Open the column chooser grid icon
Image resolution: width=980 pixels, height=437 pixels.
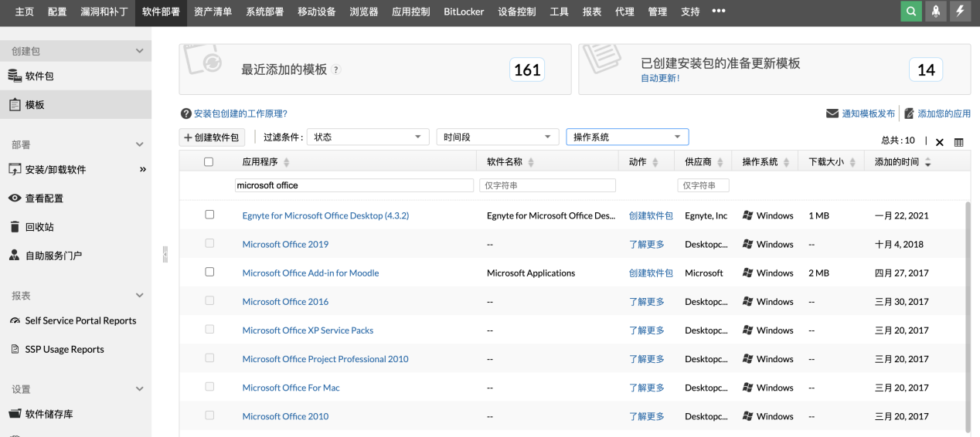959,142
